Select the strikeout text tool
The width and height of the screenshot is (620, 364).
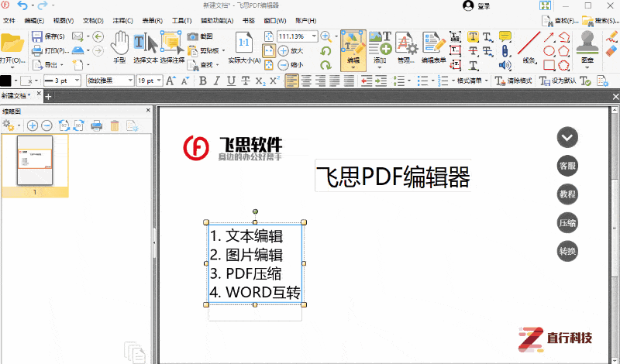[x=473, y=51]
